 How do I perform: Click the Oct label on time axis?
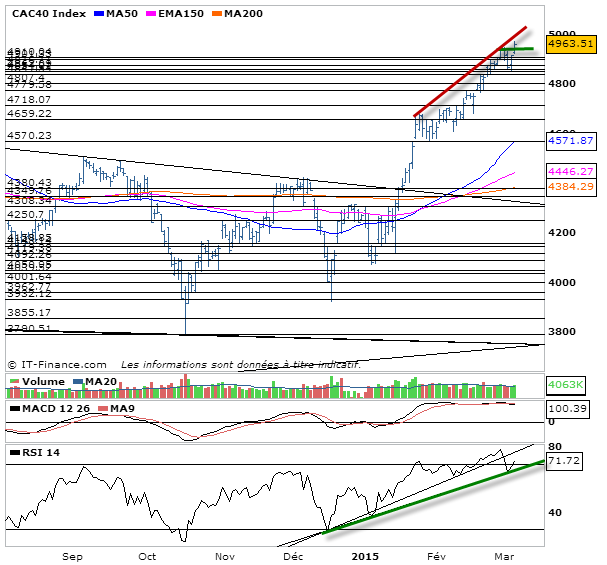pos(147,554)
